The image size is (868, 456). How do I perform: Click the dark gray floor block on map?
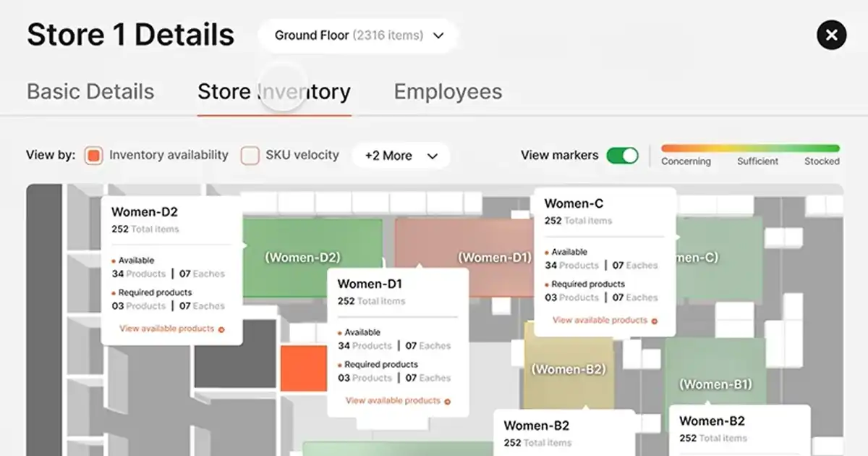coord(235,352)
